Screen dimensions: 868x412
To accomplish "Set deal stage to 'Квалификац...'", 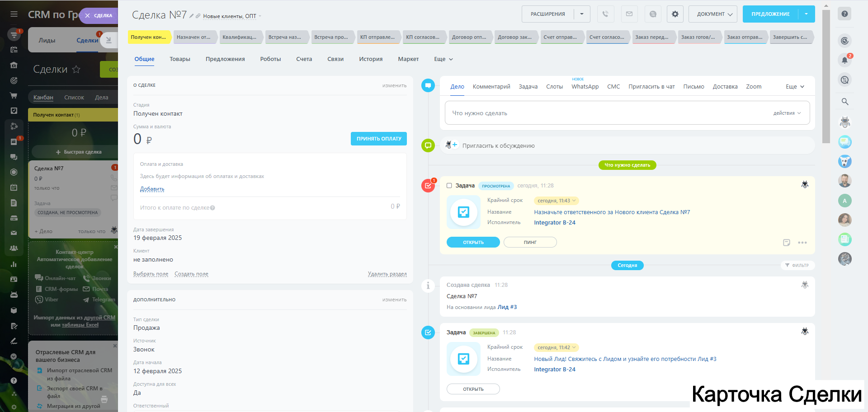I will [x=239, y=37].
